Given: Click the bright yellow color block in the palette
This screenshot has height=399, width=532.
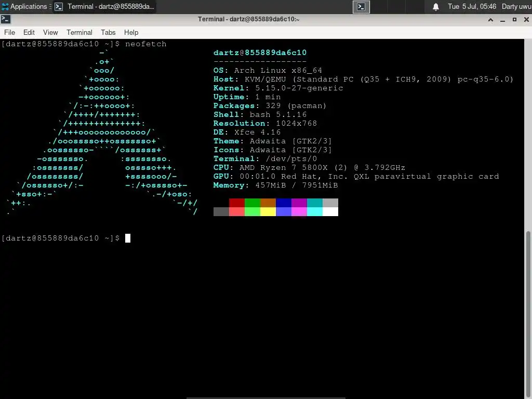Looking at the screenshot, I should tap(268, 212).
